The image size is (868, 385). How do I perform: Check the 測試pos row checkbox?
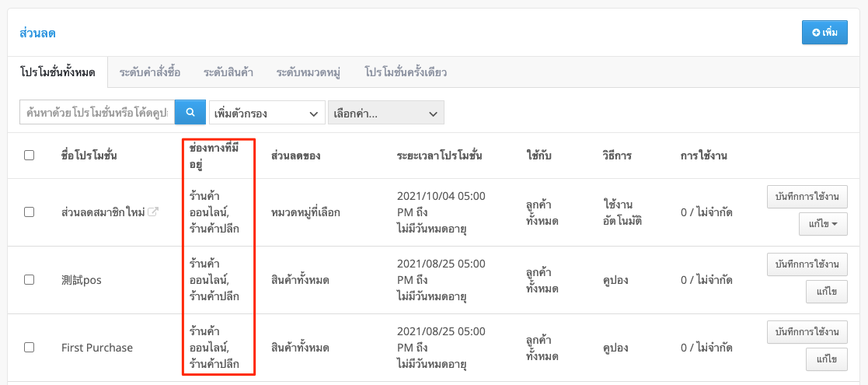click(30, 280)
